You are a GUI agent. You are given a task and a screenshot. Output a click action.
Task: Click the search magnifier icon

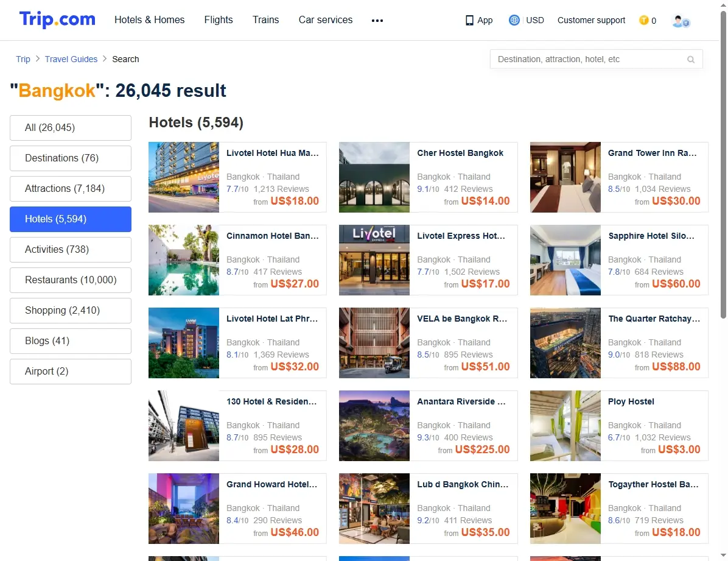point(691,60)
